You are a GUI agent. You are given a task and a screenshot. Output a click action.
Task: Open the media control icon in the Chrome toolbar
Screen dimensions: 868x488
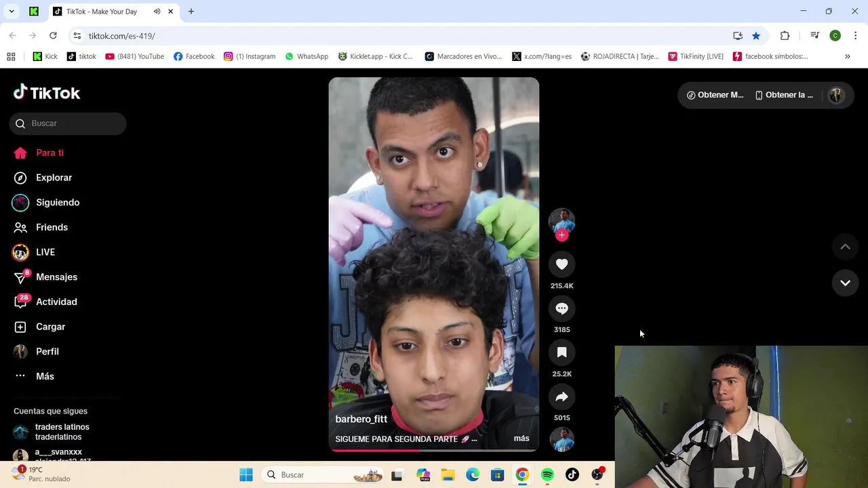(815, 36)
